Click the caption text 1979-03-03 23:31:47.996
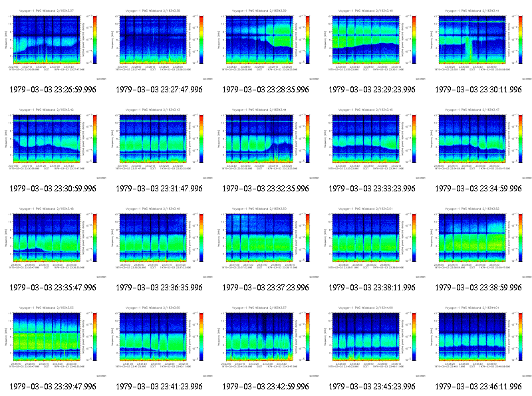Viewport: 532px width, 396px height. 159,189
